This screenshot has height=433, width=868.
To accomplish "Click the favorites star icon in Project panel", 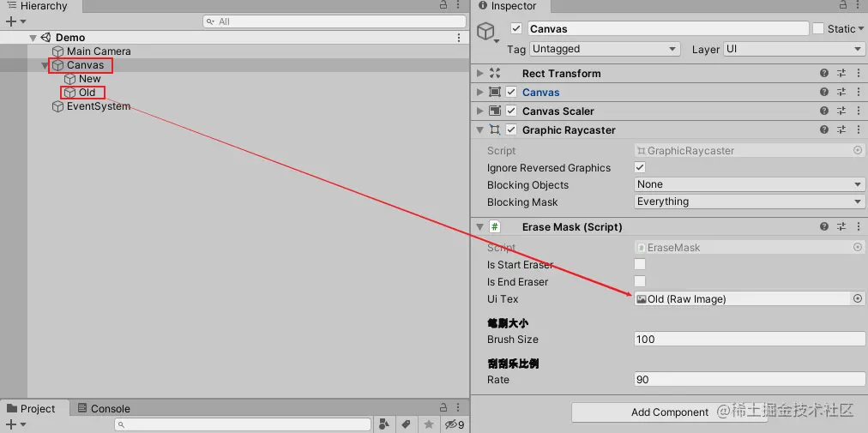I will tap(429, 424).
